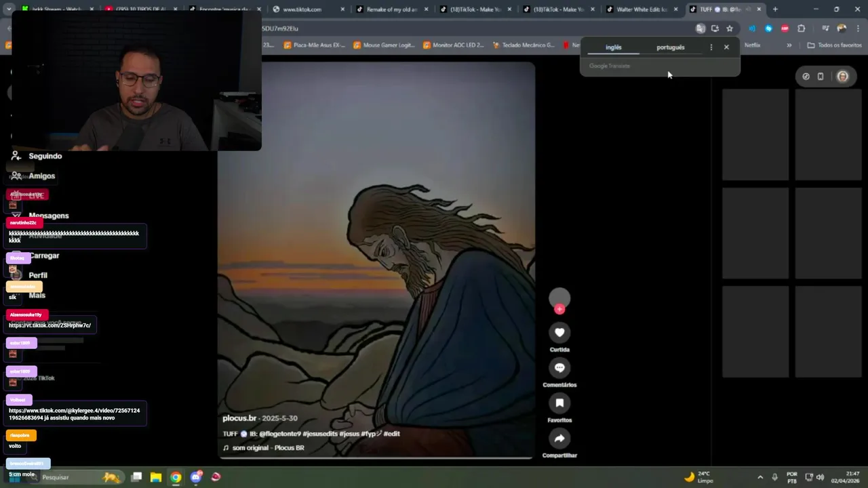Open the comments with the Comentários bubble icon
This screenshot has width=868, height=488.
559,367
